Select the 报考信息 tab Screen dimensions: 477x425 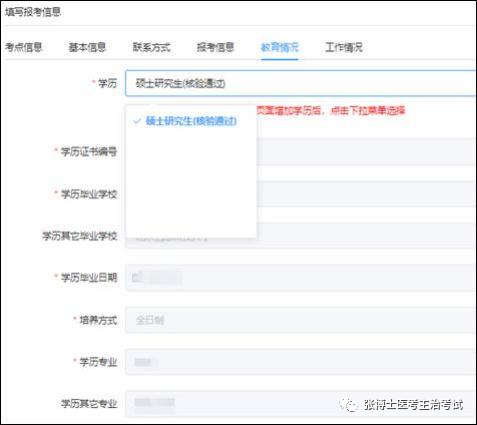(x=215, y=47)
